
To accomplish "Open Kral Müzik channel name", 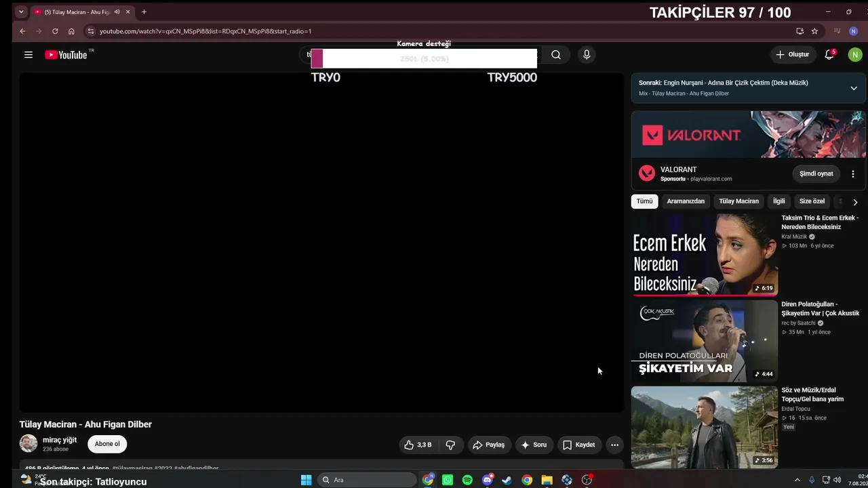I will click(794, 237).
